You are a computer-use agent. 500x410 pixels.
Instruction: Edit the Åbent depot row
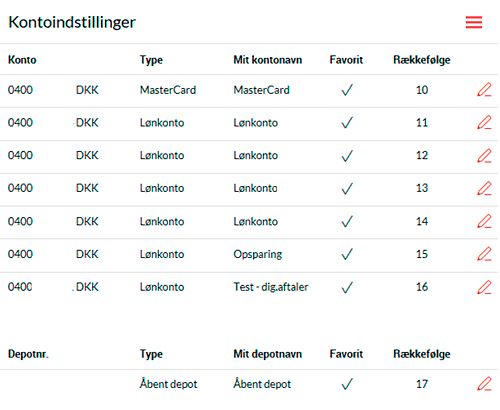point(484,384)
